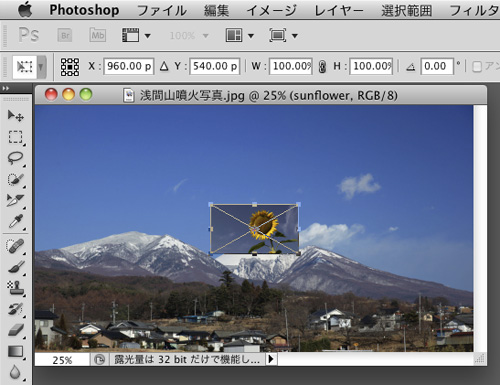Open the イメージ menu
Image resolution: width=500 pixels, height=385 pixels.
[271, 10]
